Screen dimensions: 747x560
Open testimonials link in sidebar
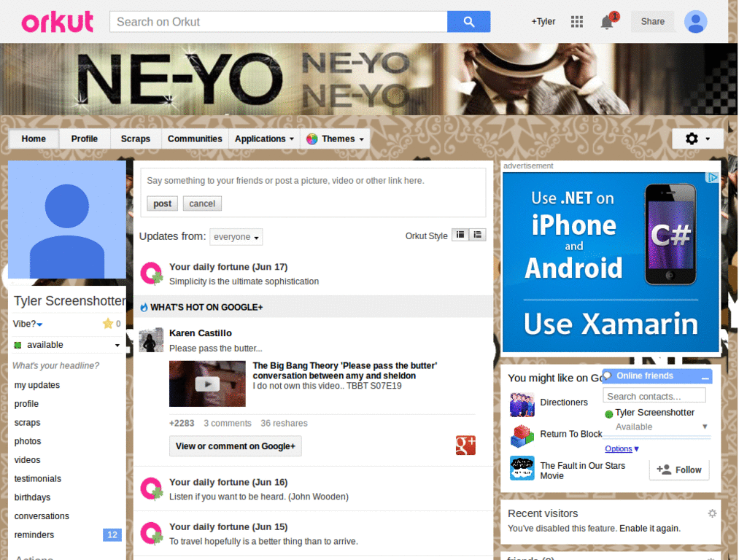[38, 478]
